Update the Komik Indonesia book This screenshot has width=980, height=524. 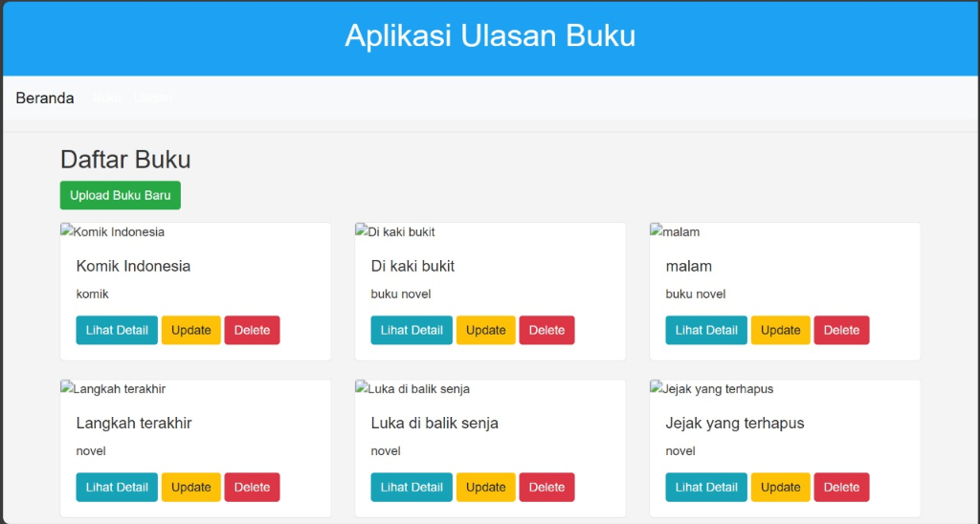(191, 331)
